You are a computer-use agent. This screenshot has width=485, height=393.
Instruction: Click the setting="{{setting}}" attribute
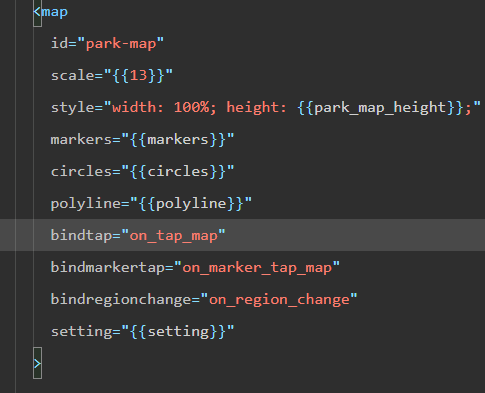point(142,332)
